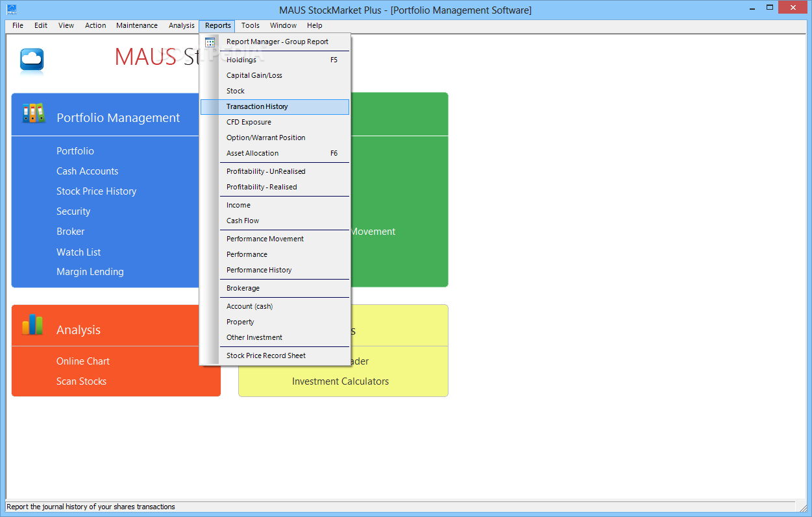Open Performance Movement in the Reports menu

(x=275, y=239)
